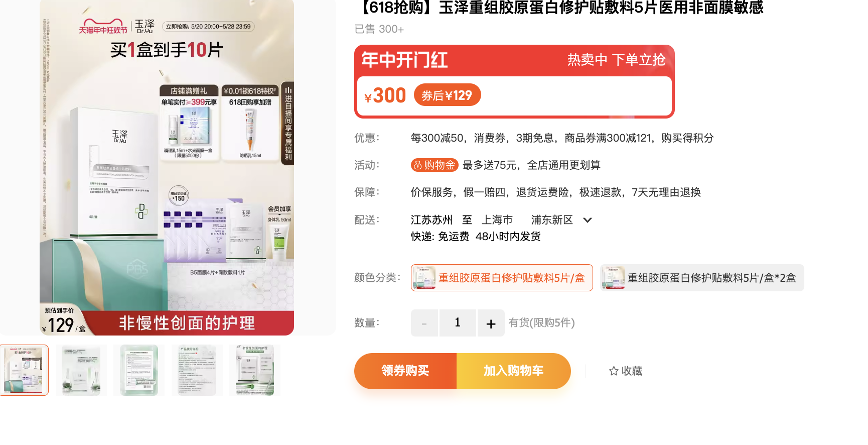The height and width of the screenshot is (445, 868).
Task: Decrease quantity with the minus button
Action: (424, 323)
